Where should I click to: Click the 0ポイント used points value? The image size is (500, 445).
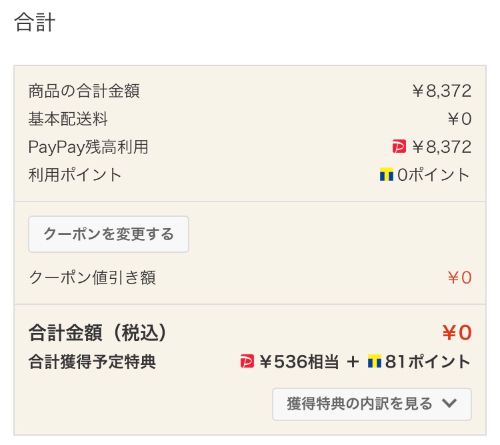click(x=433, y=175)
